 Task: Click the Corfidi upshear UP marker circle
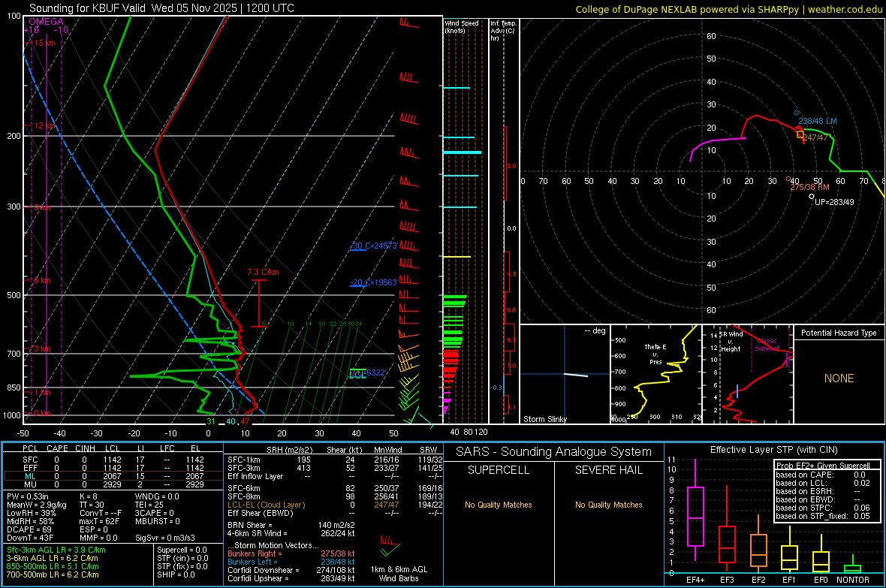point(812,197)
